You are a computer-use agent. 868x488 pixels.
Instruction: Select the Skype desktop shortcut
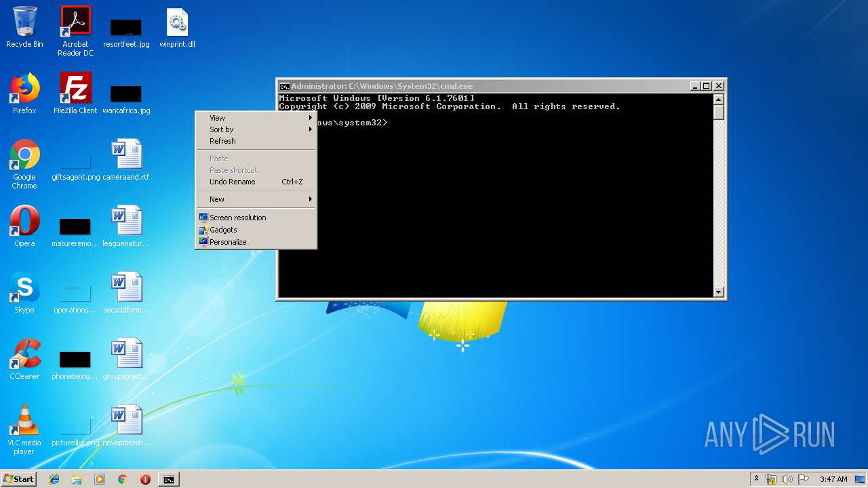(24, 293)
